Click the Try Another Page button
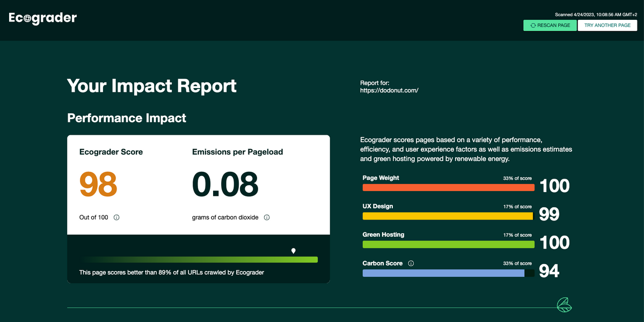Image resolution: width=644 pixels, height=322 pixels. 608,25
